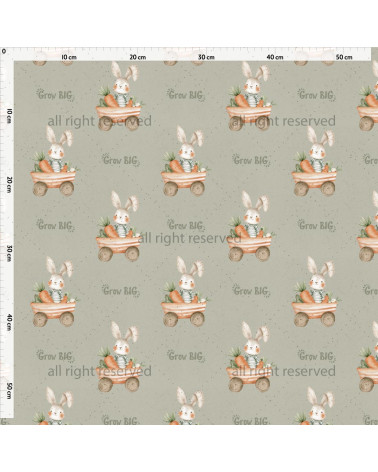Click the '30 cm' label on the vertical ruler
Image resolution: width=378 pixels, height=472 pixels.
(x=9, y=254)
